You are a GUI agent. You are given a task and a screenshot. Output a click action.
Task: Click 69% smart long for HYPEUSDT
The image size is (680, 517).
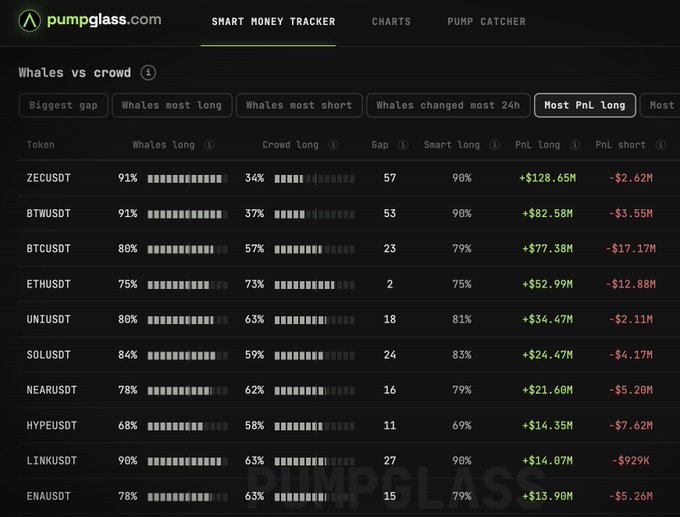462,425
